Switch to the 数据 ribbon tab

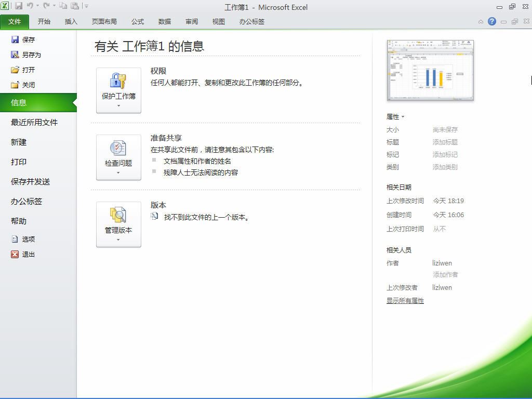(x=165, y=22)
